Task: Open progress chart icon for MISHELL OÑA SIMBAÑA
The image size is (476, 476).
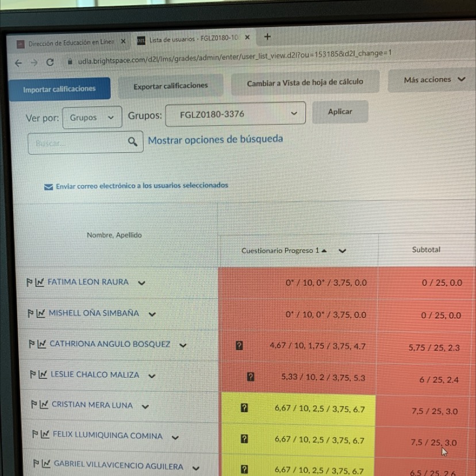Action: [40, 314]
